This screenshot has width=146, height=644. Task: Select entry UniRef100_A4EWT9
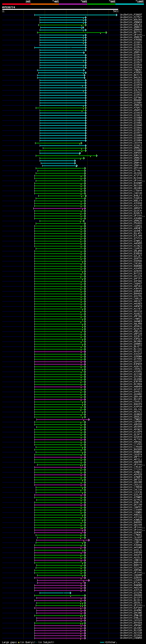(x=131, y=306)
